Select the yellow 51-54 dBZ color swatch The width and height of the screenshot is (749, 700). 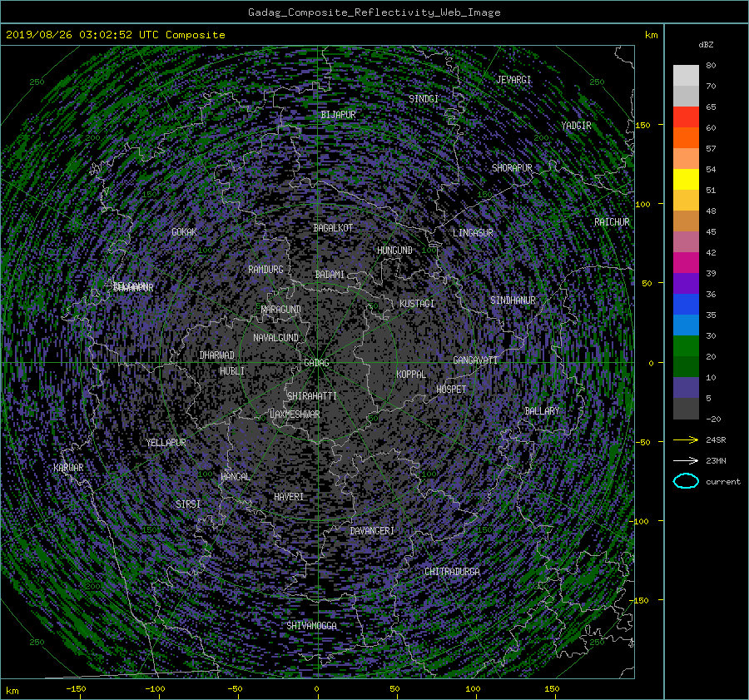[x=686, y=179]
